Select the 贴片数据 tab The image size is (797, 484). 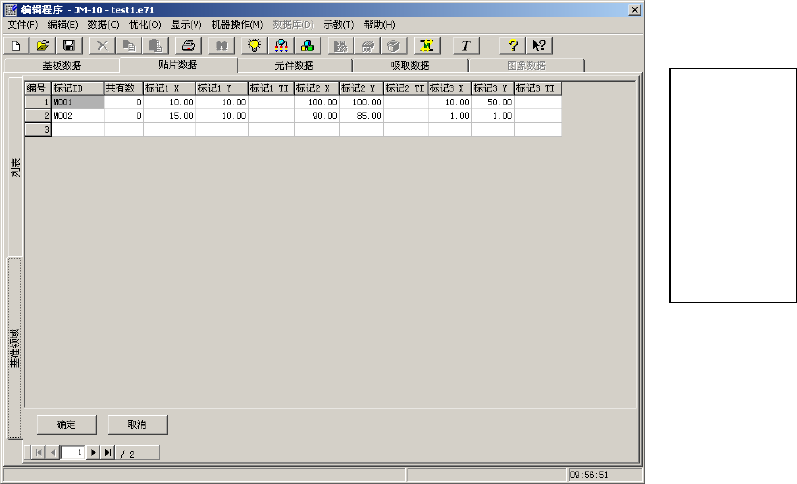(x=178, y=65)
